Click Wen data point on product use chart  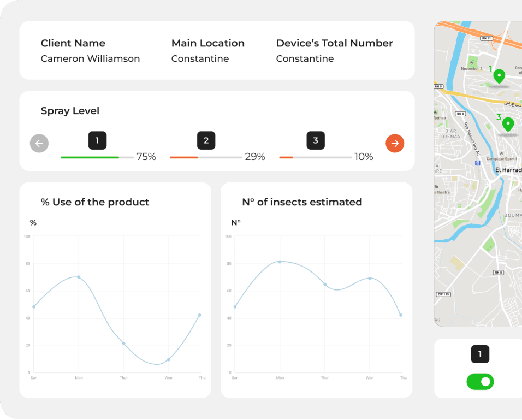click(168, 359)
